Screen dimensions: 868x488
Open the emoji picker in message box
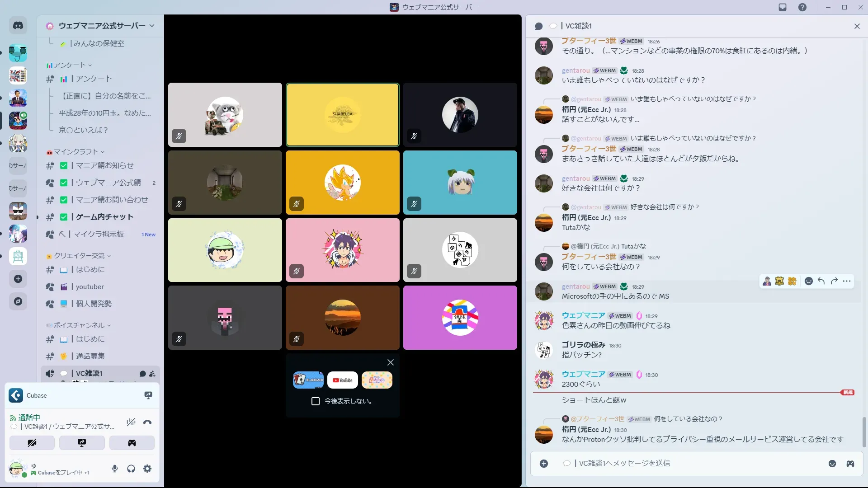[832, 464]
